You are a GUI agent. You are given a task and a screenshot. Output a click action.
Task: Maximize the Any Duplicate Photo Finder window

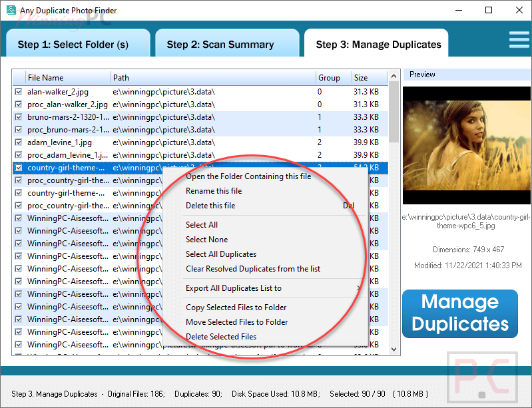489,10
